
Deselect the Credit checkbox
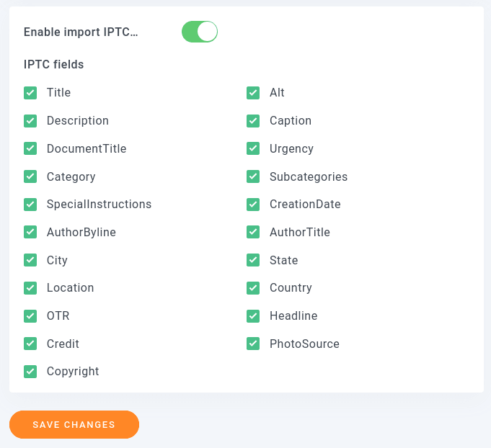coord(30,344)
